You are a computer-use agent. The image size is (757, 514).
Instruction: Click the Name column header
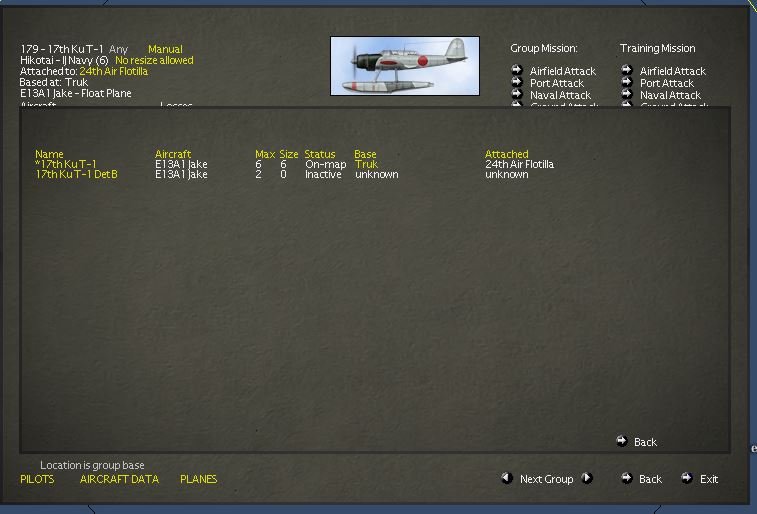click(x=49, y=154)
